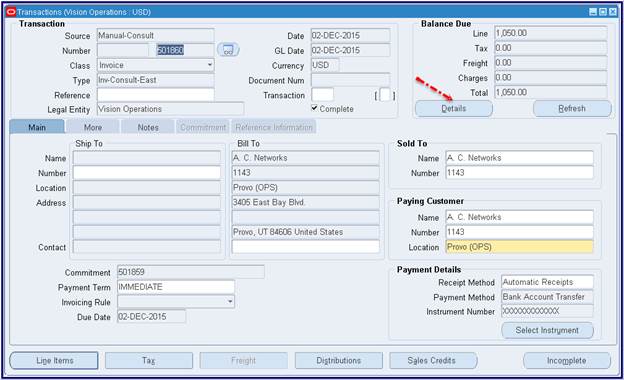624x380 pixels.
Task: Click the Bill To city line Provo, UT 84606
Action: click(306, 232)
